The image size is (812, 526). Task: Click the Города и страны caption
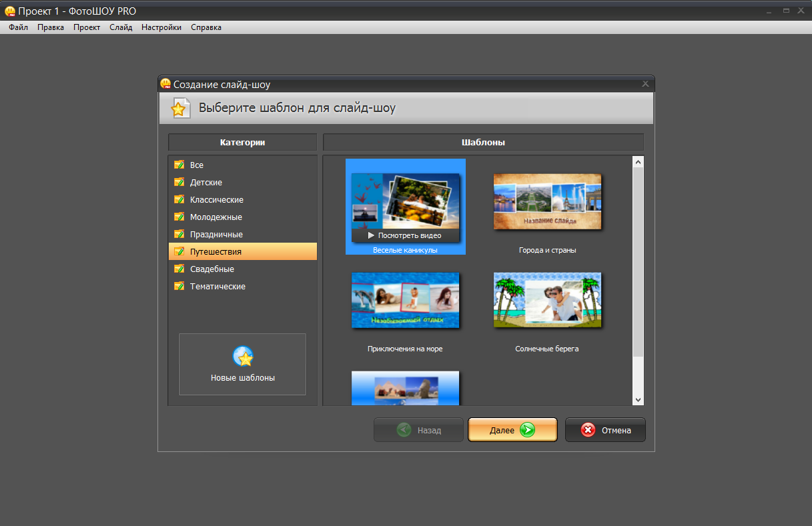547,250
